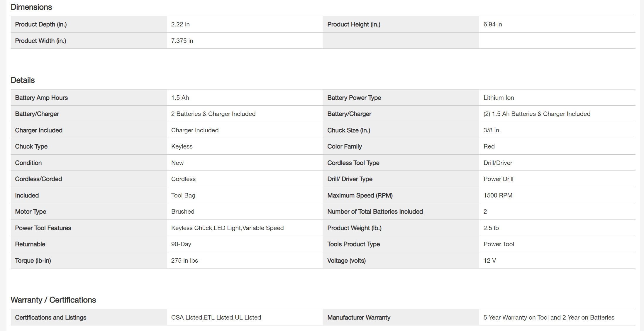Select the Certifications and Listings label

click(x=51, y=318)
